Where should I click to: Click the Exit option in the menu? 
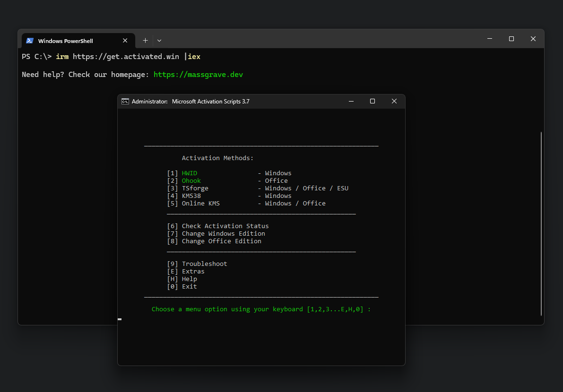(x=189, y=287)
